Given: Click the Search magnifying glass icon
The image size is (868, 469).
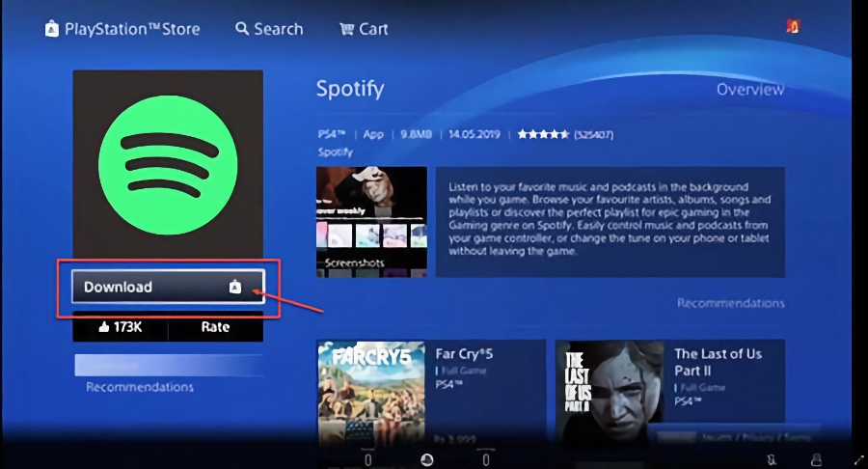Looking at the screenshot, I should [242, 28].
